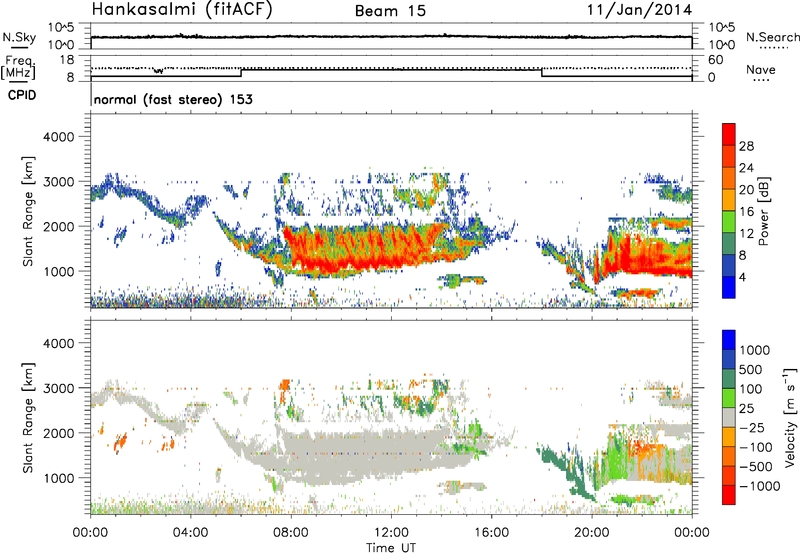This screenshot has height=554, width=800.
Task: Click the noise sky trace line
Action: point(391,37)
